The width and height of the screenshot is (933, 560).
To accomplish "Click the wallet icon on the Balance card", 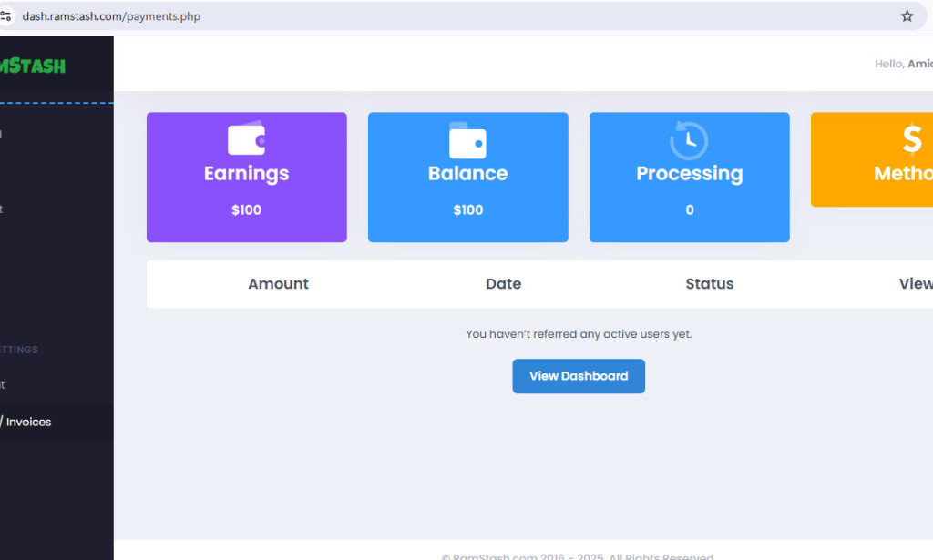I will coord(467,141).
